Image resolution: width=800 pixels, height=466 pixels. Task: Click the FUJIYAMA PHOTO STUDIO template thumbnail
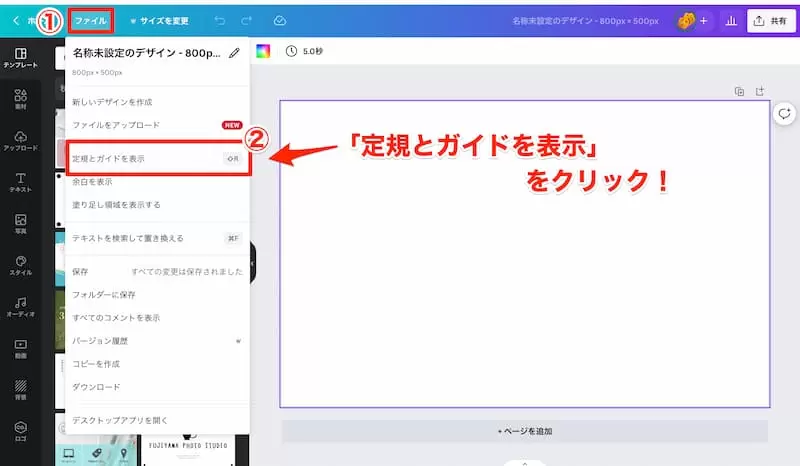pos(188,450)
